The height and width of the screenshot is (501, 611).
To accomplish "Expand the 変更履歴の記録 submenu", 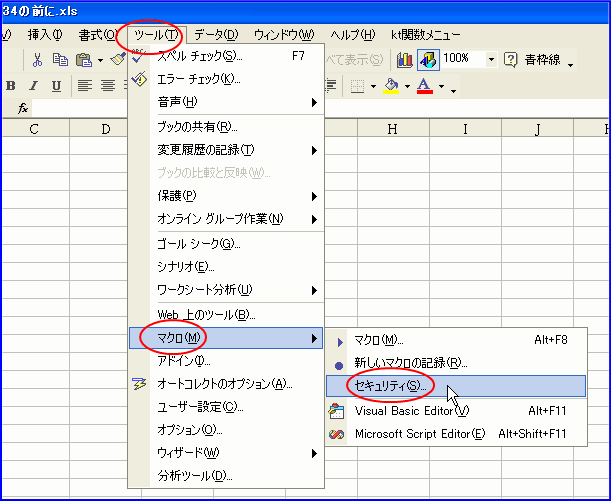I will tap(226, 150).
